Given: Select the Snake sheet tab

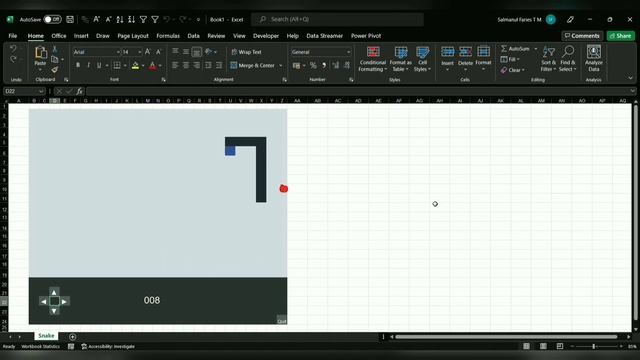Looking at the screenshot, I should pyautogui.click(x=46, y=336).
